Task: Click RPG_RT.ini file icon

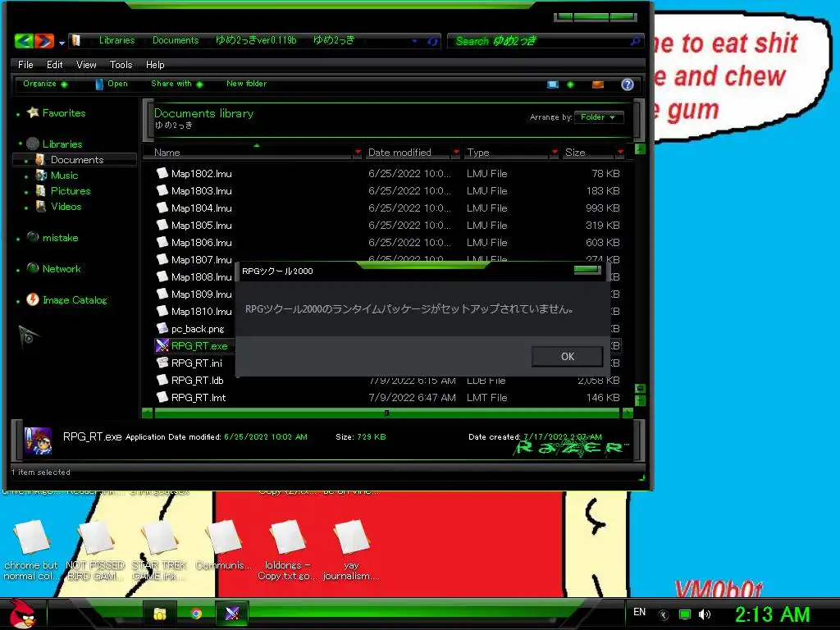Action: 162,363
